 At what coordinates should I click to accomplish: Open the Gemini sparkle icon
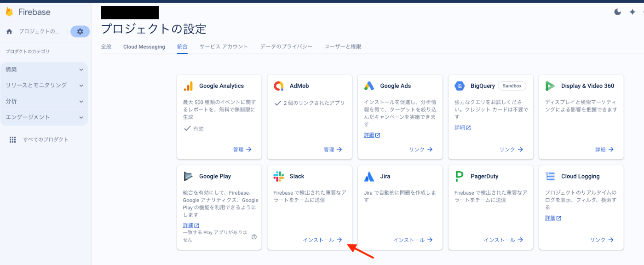coord(632,12)
